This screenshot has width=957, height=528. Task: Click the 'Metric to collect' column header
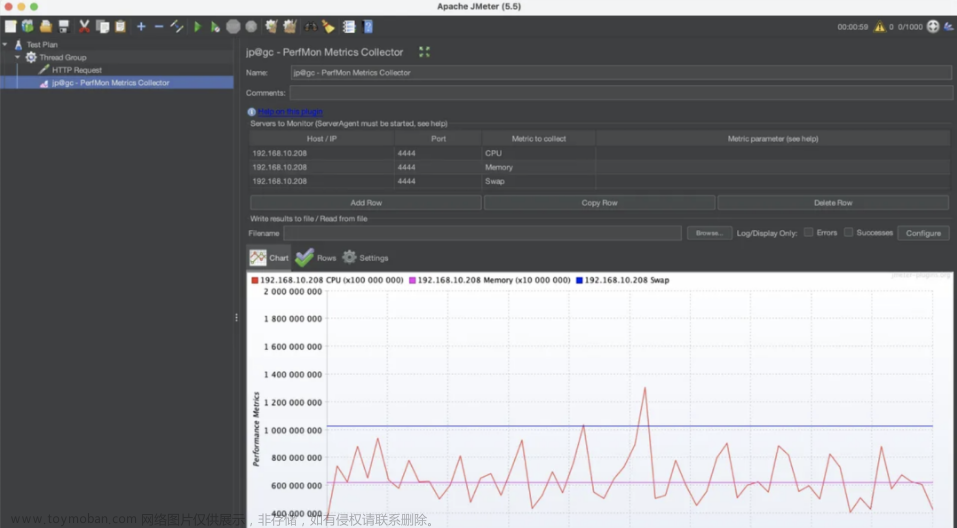(539, 139)
